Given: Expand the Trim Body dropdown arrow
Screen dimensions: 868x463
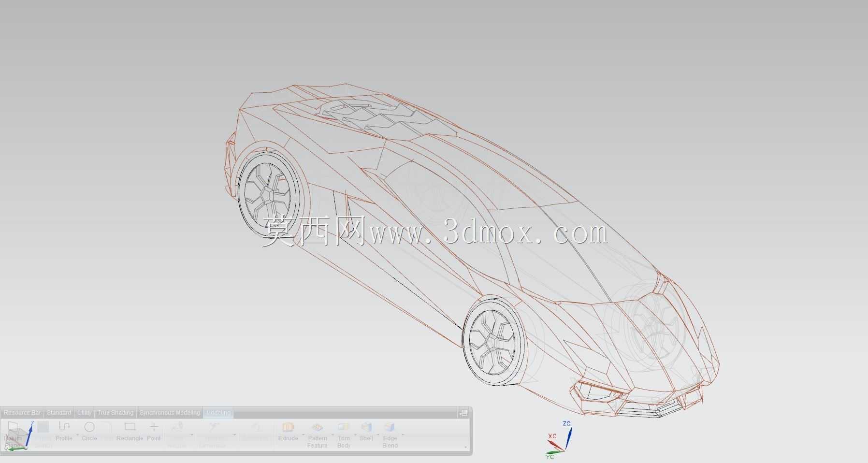Looking at the screenshot, I should coord(355,435).
